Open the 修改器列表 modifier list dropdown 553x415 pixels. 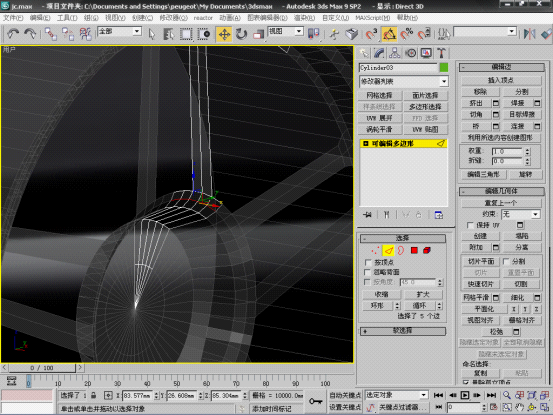tap(404, 81)
